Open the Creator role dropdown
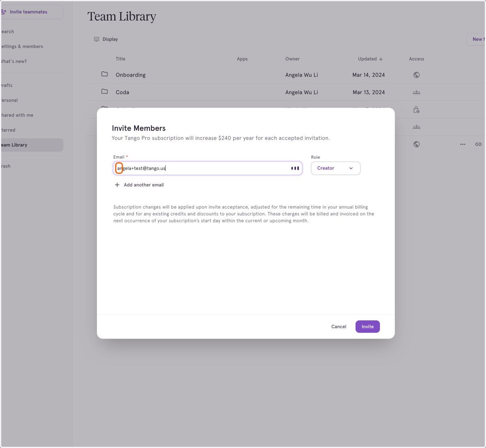Screen dimensions: 486x448 tap(336, 168)
